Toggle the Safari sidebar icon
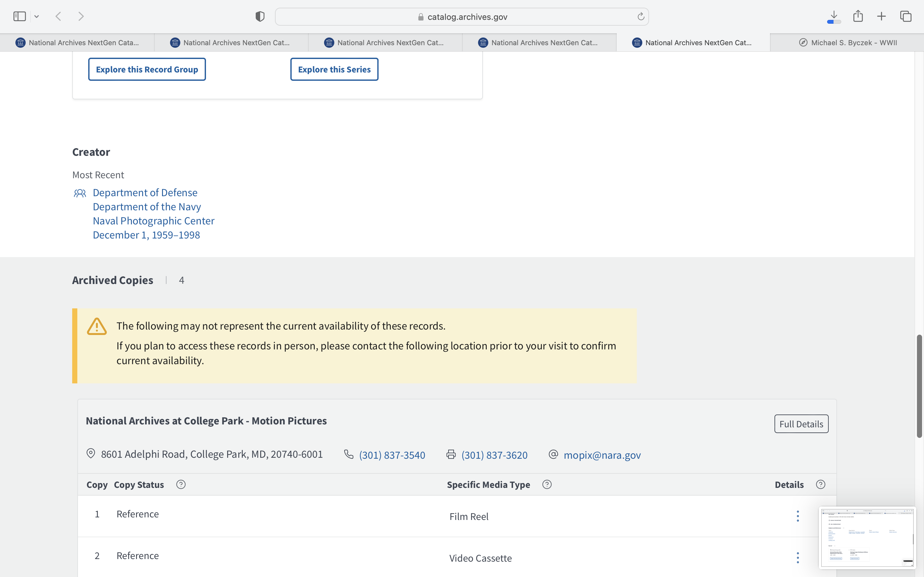Screen dimensions: 924x577 19,16
